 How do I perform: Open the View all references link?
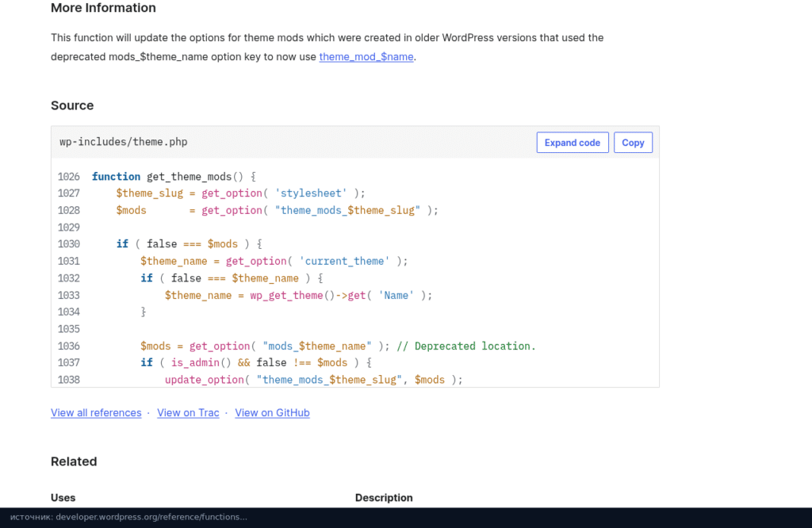tap(96, 412)
